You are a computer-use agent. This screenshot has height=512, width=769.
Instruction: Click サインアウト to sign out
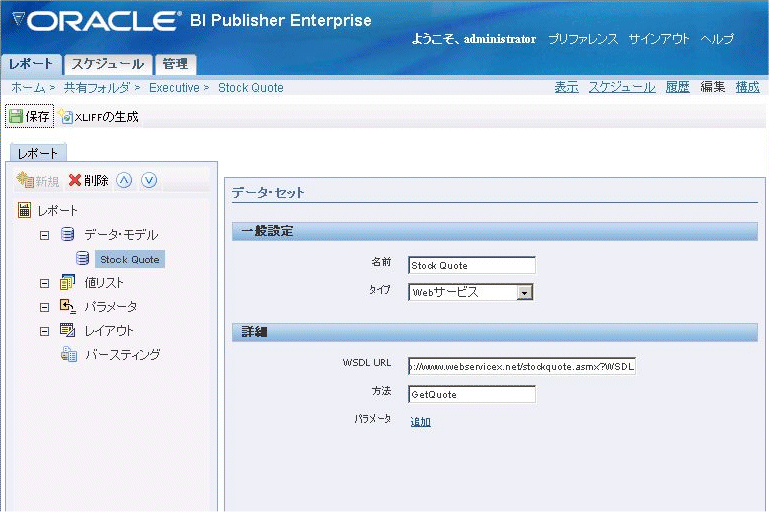659,39
